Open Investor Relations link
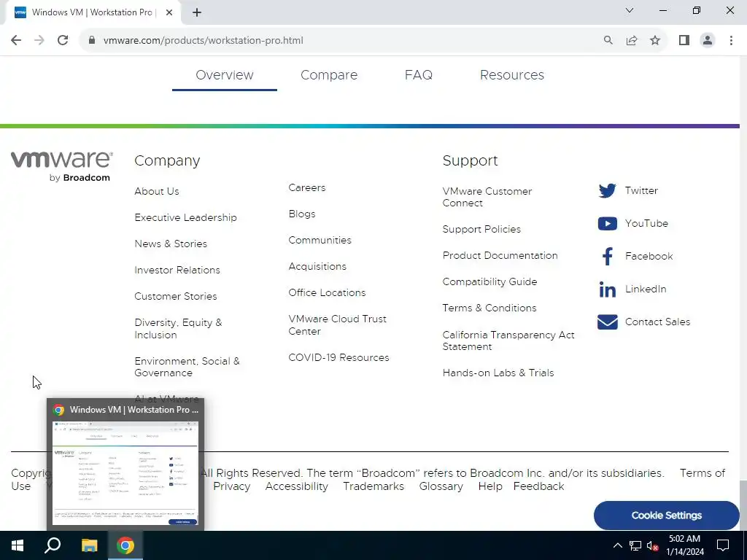Screen dimensions: 747x560 pos(177,270)
